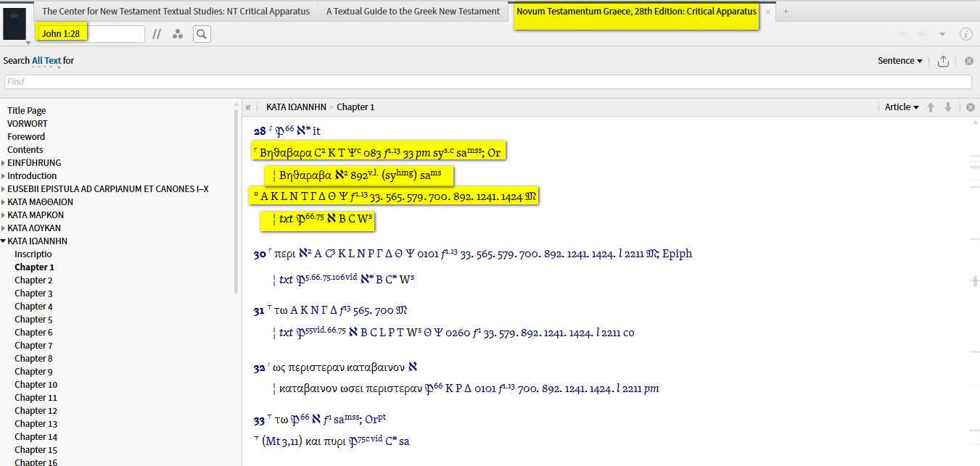Click the contents pane vertical scrollbar
This screenshot has width=980, height=466.
coord(236,201)
